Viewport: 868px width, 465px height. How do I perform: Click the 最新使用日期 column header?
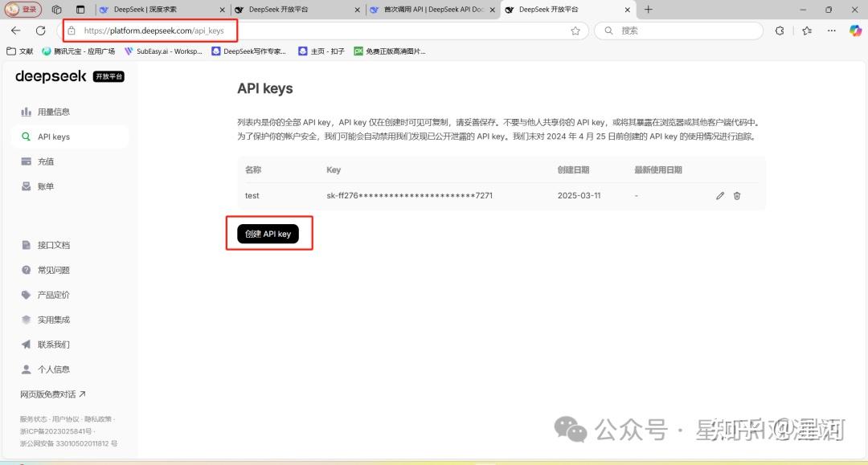coord(658,169)
